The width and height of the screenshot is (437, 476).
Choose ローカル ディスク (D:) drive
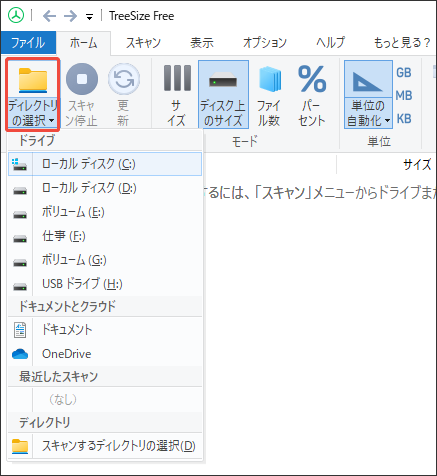tap(105, 188)
